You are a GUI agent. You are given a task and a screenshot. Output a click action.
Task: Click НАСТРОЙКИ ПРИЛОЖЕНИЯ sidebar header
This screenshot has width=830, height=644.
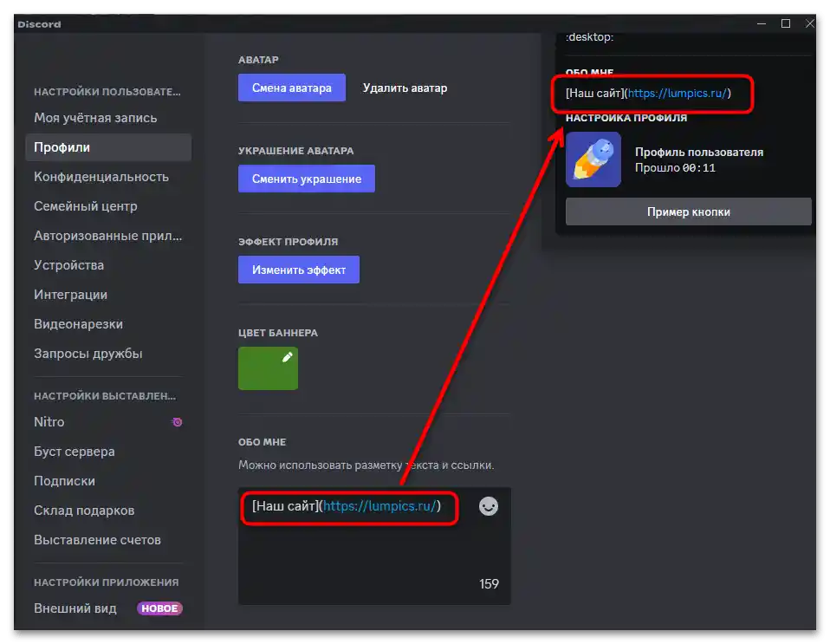(107, 582)
